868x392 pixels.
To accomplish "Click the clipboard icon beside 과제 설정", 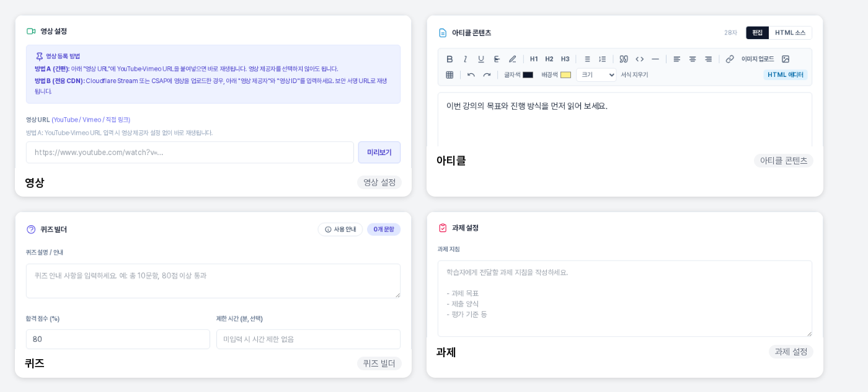I will pyautogui.click(x=443, y=228).
